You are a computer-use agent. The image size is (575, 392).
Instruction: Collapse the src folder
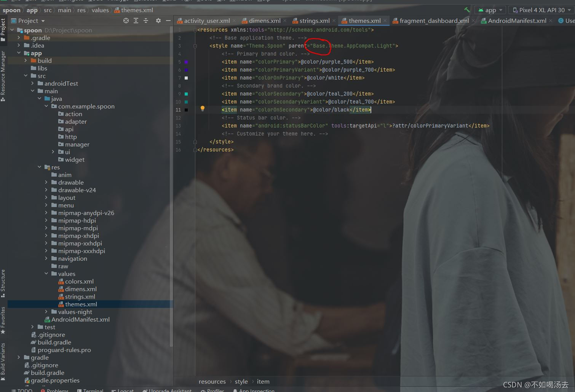pyautogui.click(x=26, y=76)
